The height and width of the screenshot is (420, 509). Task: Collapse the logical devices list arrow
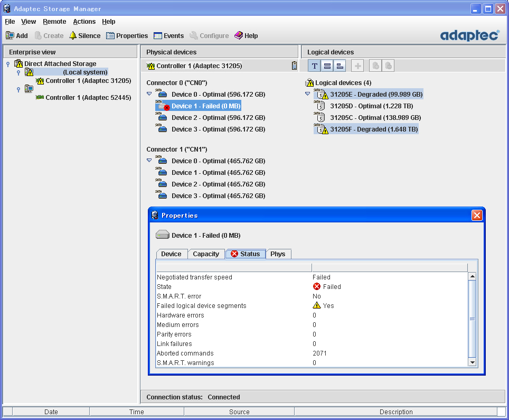point(308,94)
